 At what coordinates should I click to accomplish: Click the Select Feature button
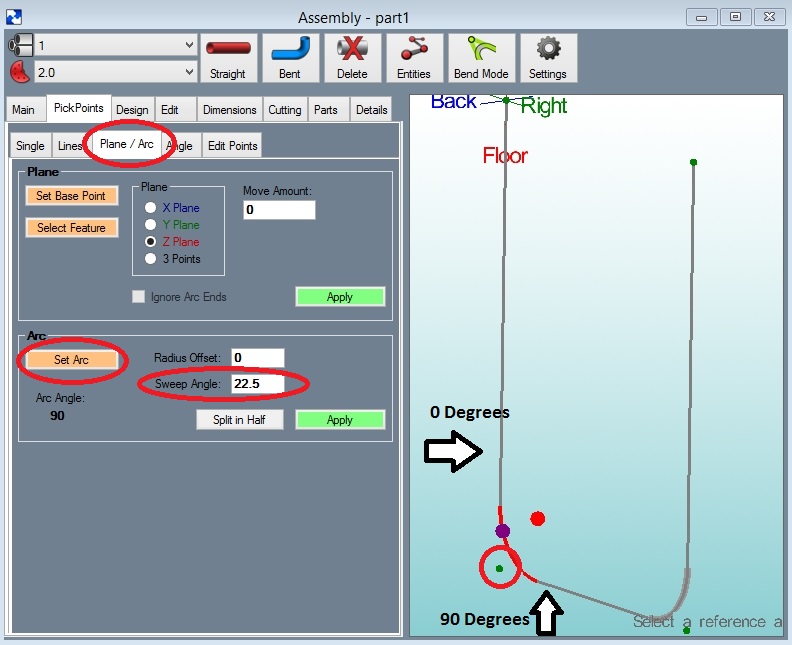coord(72,227)
